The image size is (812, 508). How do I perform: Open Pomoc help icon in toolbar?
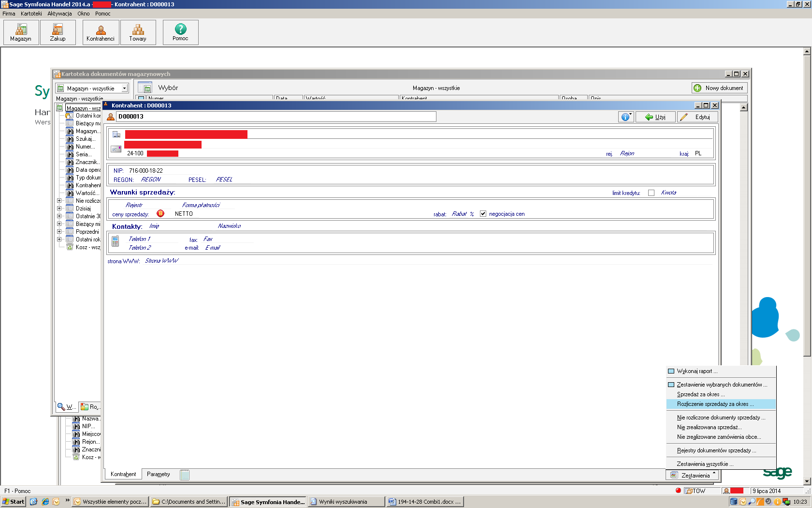[180, 32]
